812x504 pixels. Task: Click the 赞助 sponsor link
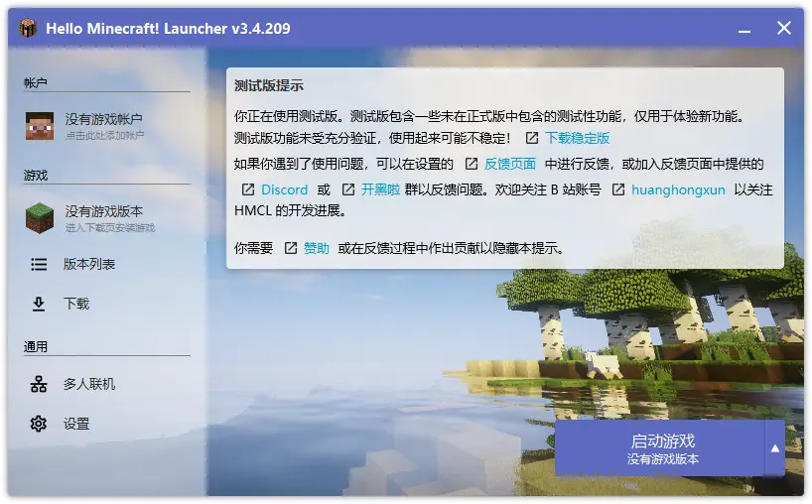click(316, 248)
